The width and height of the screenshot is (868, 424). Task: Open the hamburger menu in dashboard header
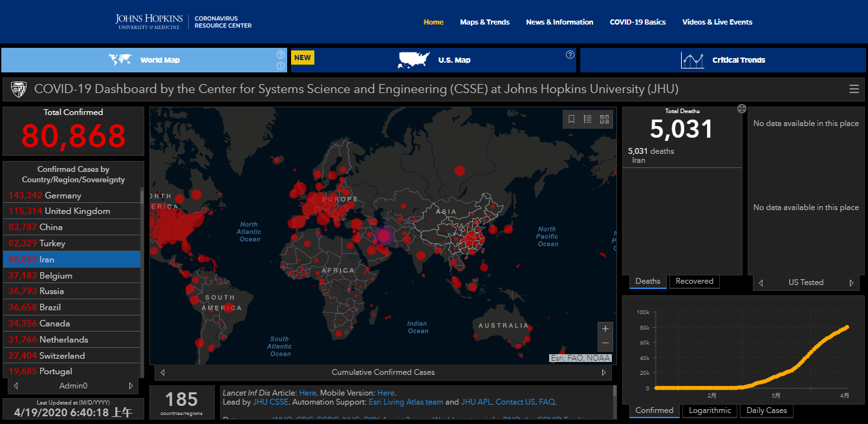[x=854, y=89]
